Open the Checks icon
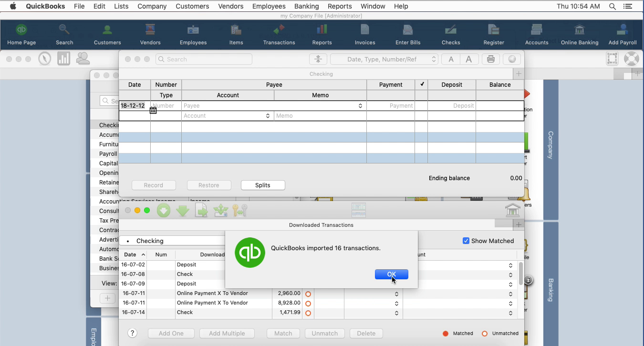The image size is (644, 346). [451, 34]
